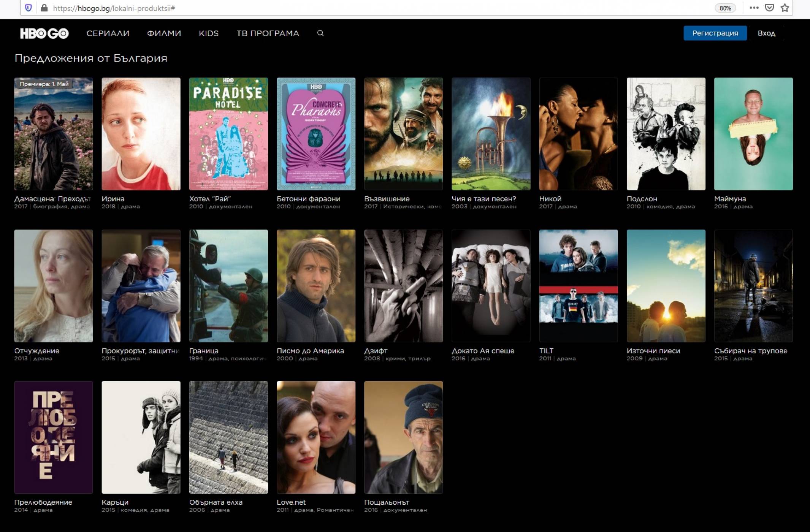Open the Прокурорът, защитникът poster
The image size is (810, 532).
coord(141,286)
